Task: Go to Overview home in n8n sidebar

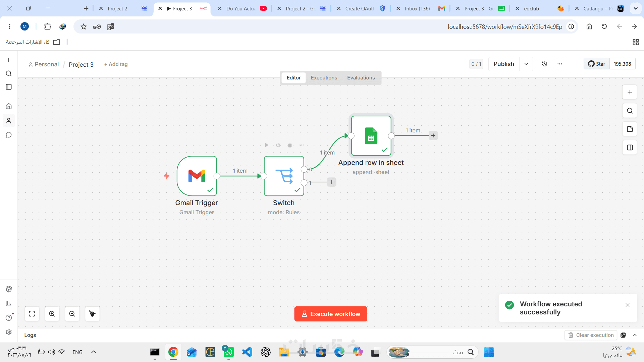Action: (9, 106)
